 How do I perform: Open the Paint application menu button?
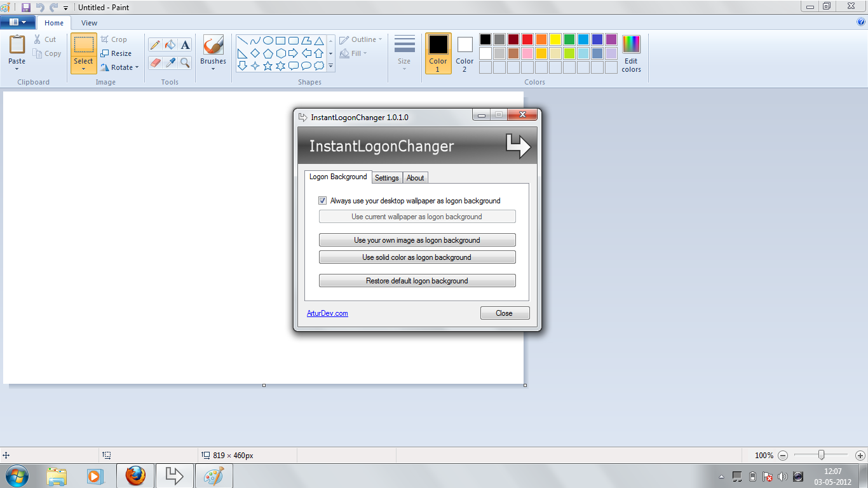(18, 22)
